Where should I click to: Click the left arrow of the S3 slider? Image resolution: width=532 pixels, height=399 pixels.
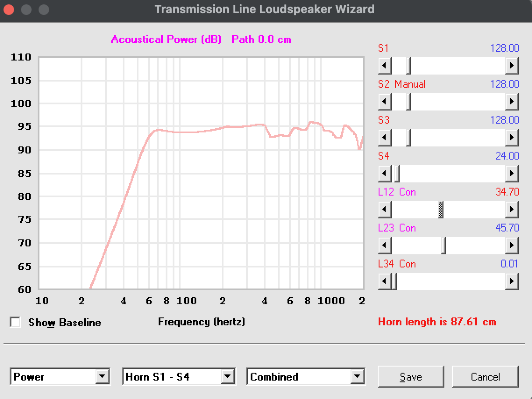click(384, 138)
